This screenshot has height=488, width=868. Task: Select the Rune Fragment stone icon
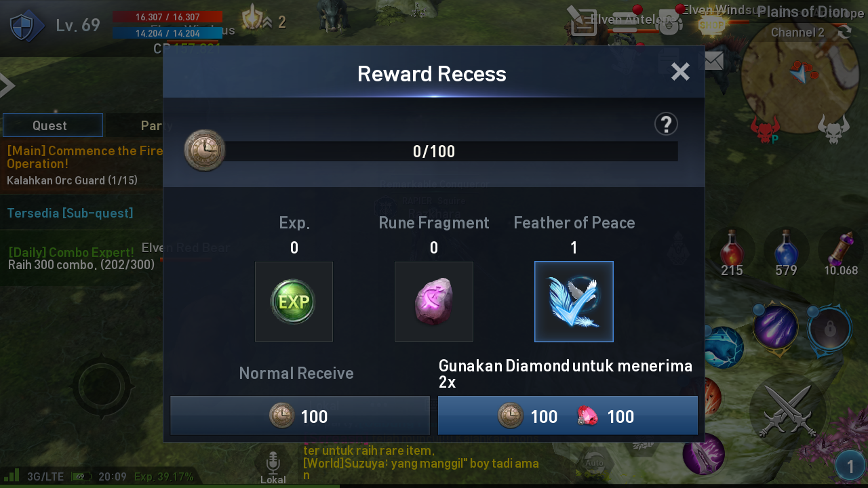tap(434, 302)
